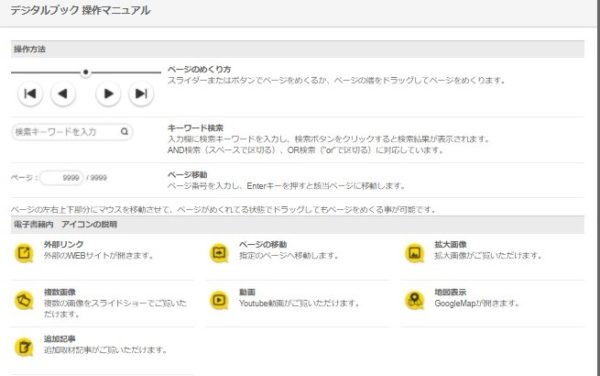This screenshot has height=376, width=600.
Task: Click the 複数画像 label text
Action: pos(60,292)
